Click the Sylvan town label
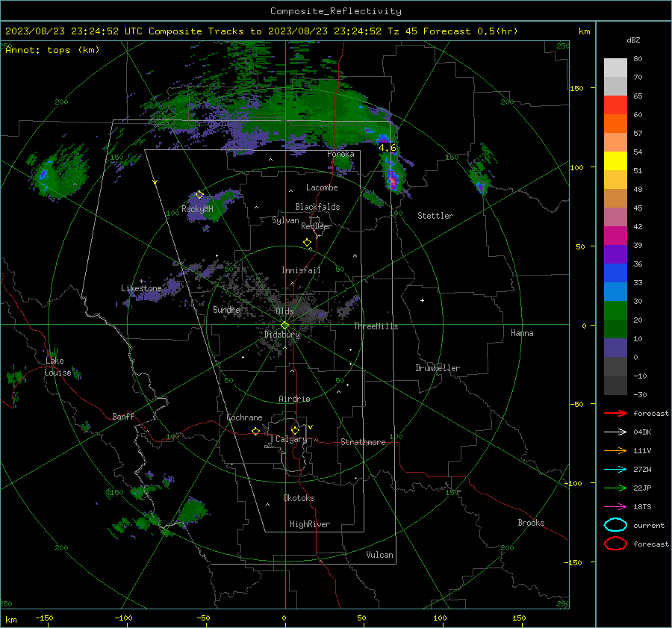The image size is (672, 628). tap(285, 220)
